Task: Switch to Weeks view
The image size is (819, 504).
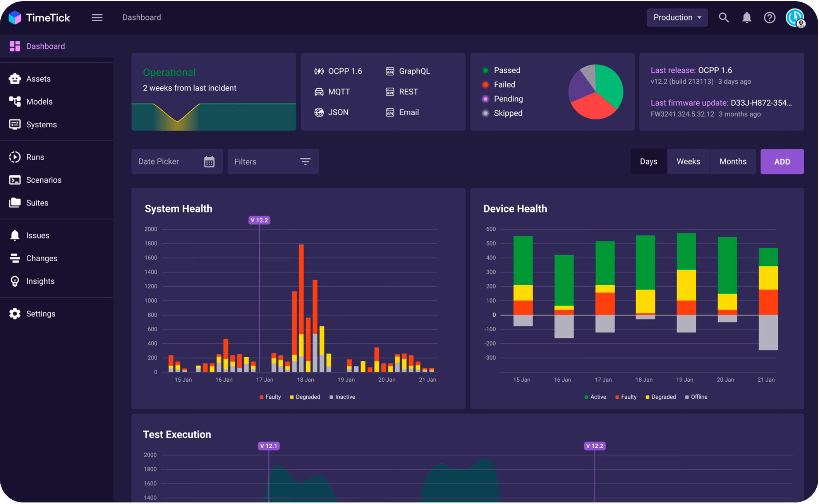Action: pyautogui.click(x=688, y=161)
